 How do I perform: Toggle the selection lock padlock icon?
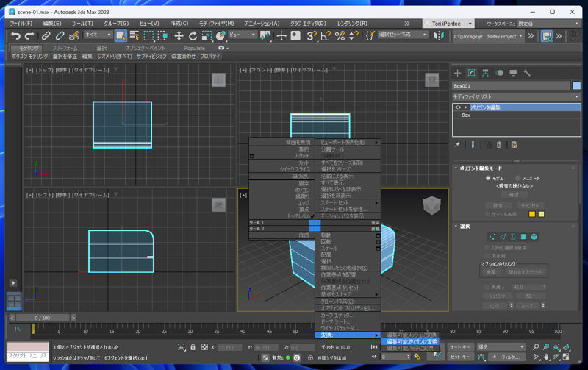pyautogui.click(x=193, y=347)
